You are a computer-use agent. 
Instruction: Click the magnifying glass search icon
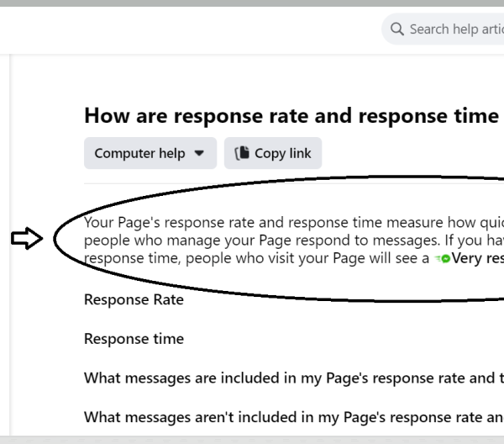397,29
